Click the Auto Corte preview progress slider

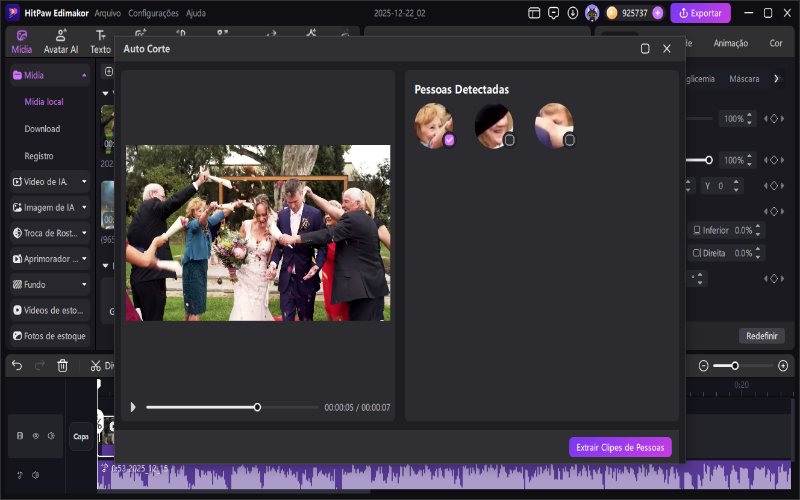232,407
